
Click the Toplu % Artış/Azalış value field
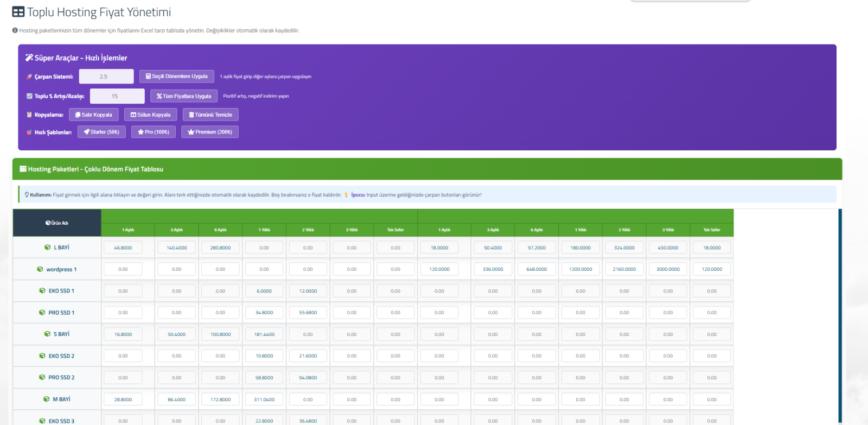coord(117,96)
